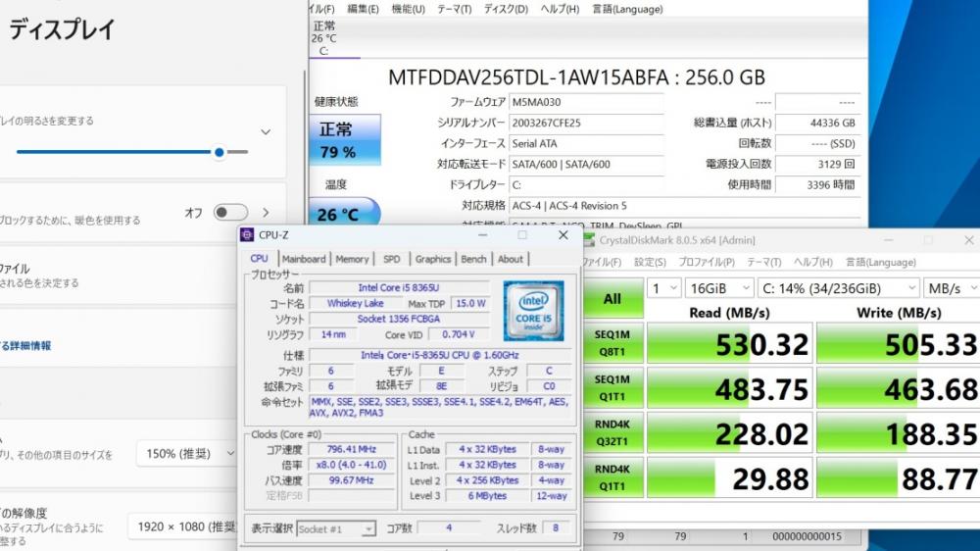Open CrystalDiskMark 設定(S) menu
Image resolution: width=980 pixels, height=551 pixels.
click(x=650, y=262)
